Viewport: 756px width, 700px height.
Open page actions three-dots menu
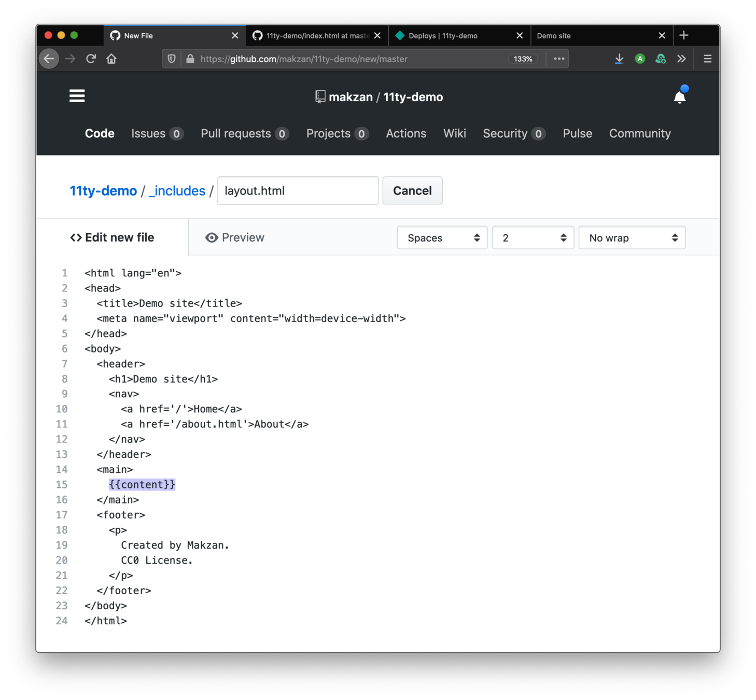[559, 59]
